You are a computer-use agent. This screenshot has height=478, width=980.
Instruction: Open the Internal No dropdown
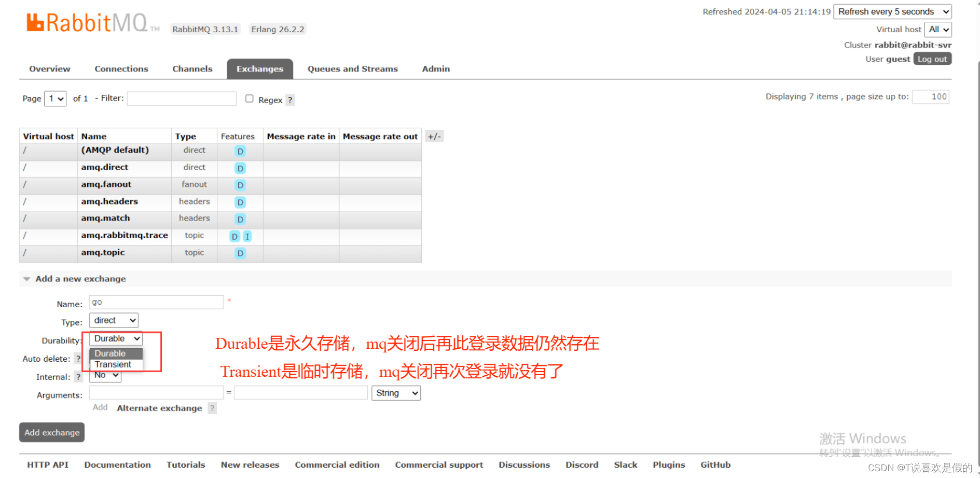[105, 376]
